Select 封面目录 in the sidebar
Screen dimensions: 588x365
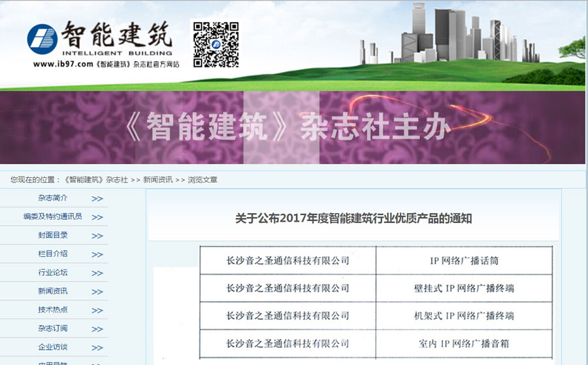[53, 235]
